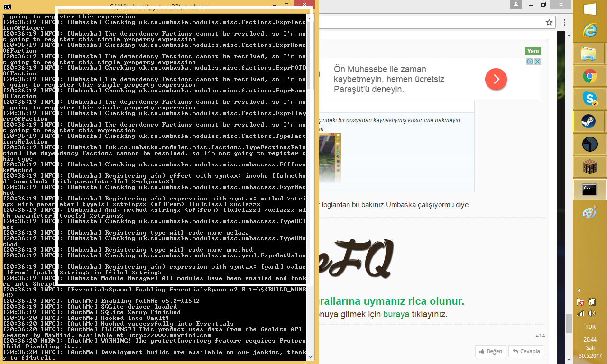This screenshot has height=364, width=607.
Task: Open the volume speaker tray icon
Action: 591,313
